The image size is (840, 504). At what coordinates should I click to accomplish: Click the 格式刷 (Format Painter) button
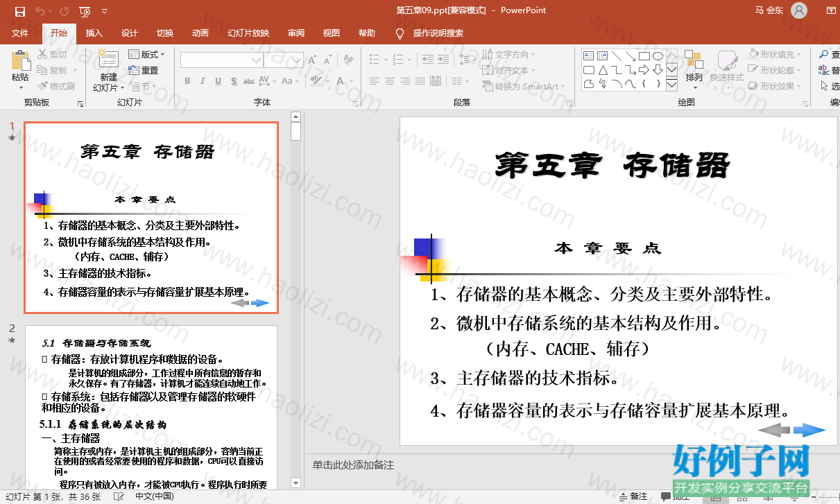tap(56, 86)
